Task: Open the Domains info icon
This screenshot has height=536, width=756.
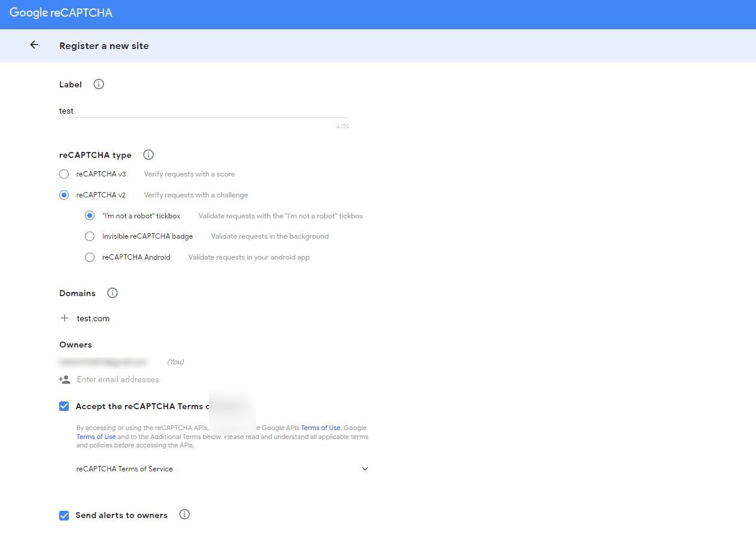Action: click(112, 293)
